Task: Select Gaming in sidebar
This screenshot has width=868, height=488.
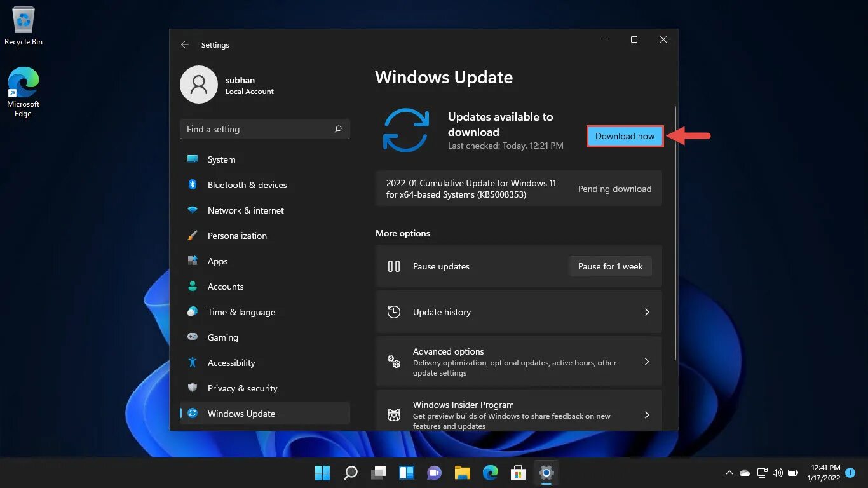Action: point(265,337)
